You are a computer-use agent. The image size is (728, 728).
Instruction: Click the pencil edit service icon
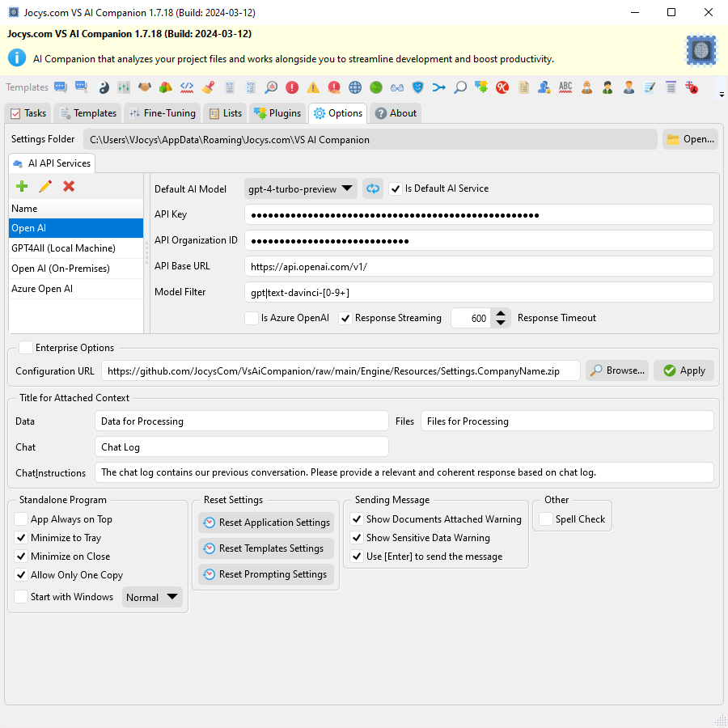coord(45,187)
